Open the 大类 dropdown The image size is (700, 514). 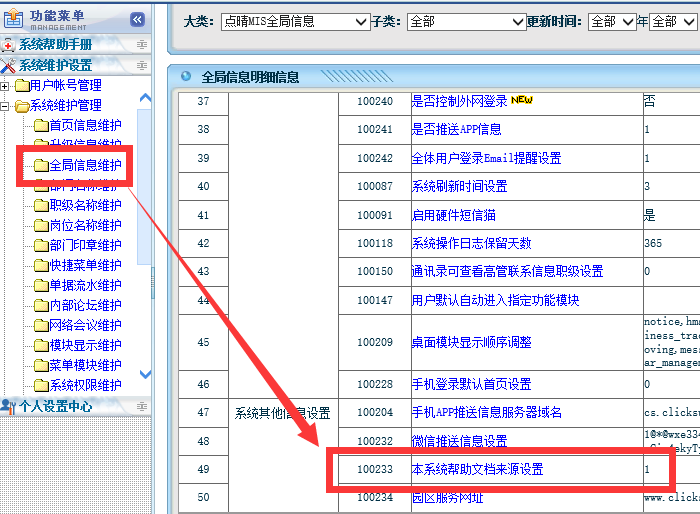click(294, 21)
